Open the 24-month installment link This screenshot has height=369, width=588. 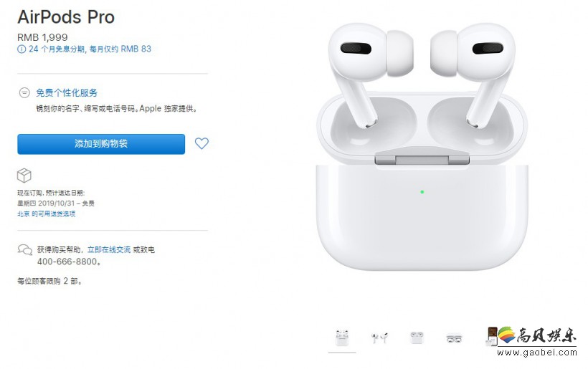90,49
